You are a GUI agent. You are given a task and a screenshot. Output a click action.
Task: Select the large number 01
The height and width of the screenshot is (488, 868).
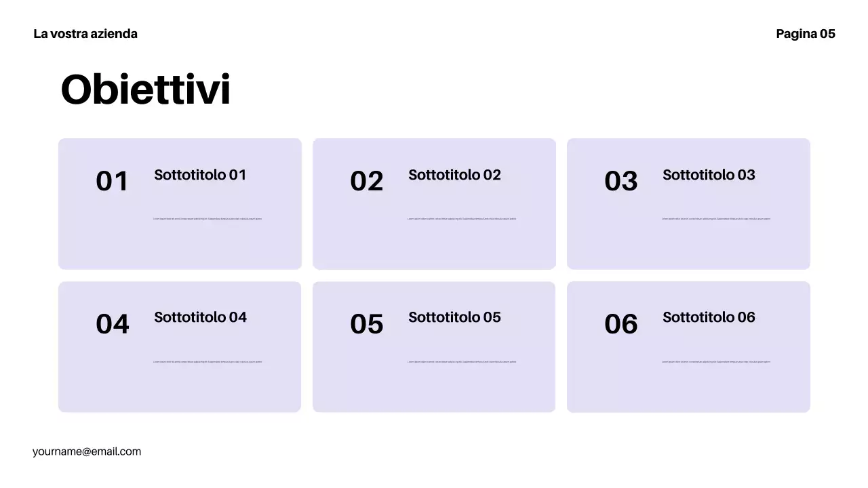tap(112, 182)
